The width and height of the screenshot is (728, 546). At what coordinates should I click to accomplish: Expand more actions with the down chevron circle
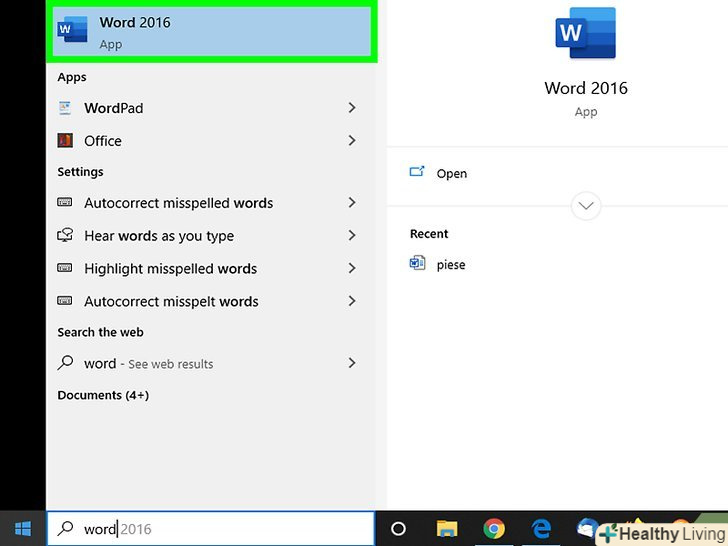point(585,206)
